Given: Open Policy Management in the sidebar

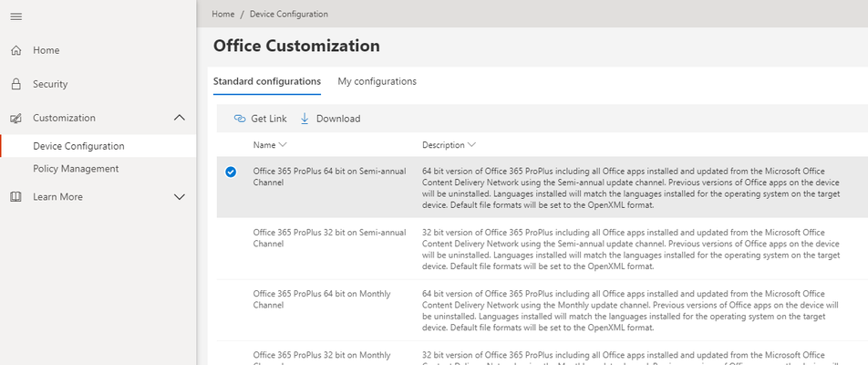Looking at the screenshot, I should click(x=76, y=169).
